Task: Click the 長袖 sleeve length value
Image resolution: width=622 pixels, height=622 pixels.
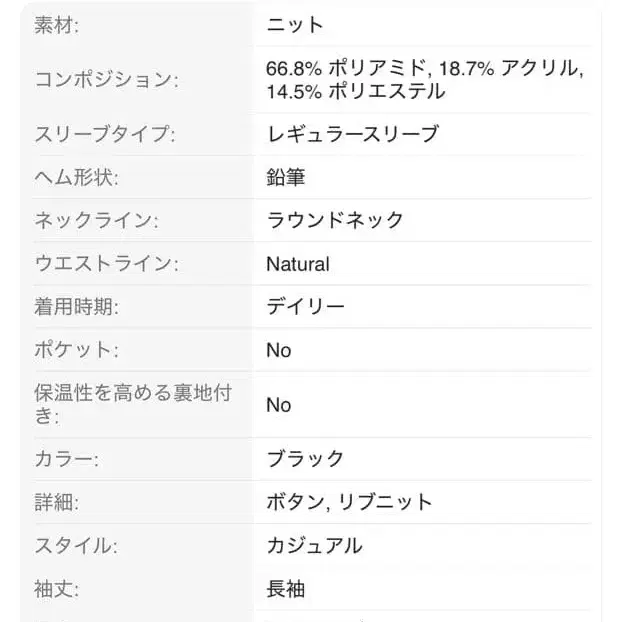Action: pos(286,590)
